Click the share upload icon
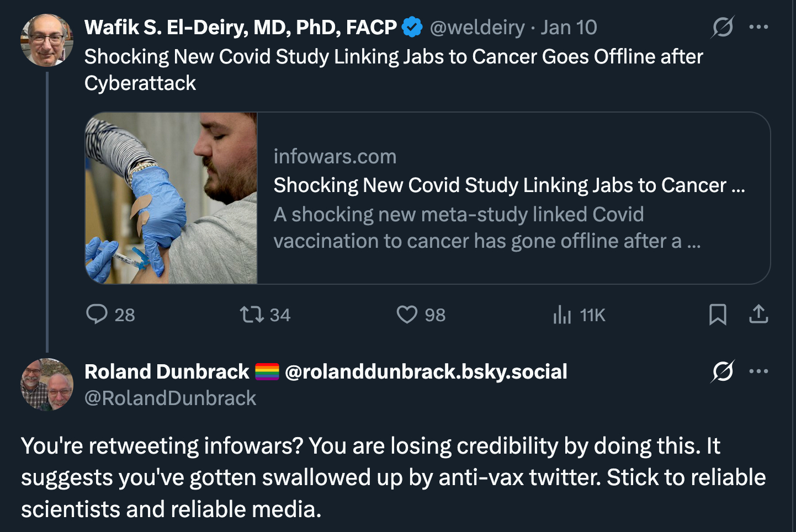The image size is (796, 532). [x=759, y=314]
